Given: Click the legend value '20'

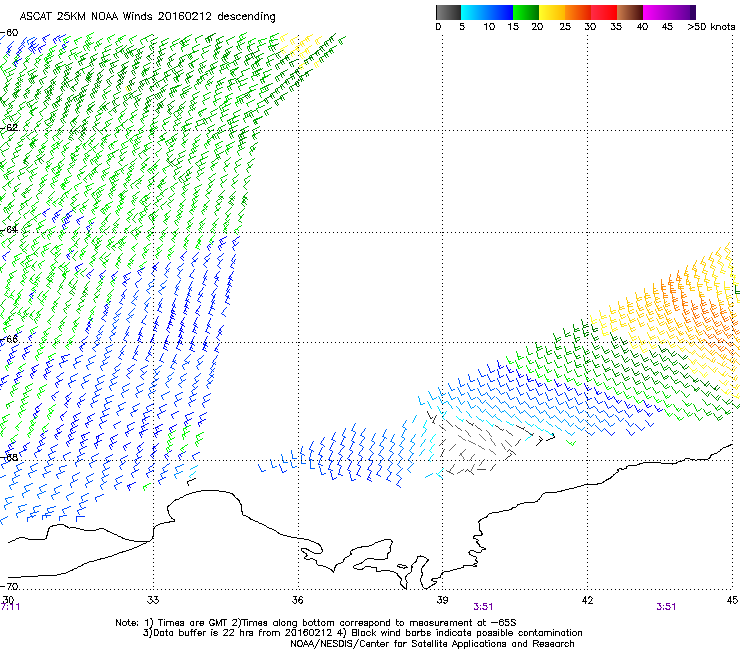Looking at the screenshot, I should click(537, 27).
